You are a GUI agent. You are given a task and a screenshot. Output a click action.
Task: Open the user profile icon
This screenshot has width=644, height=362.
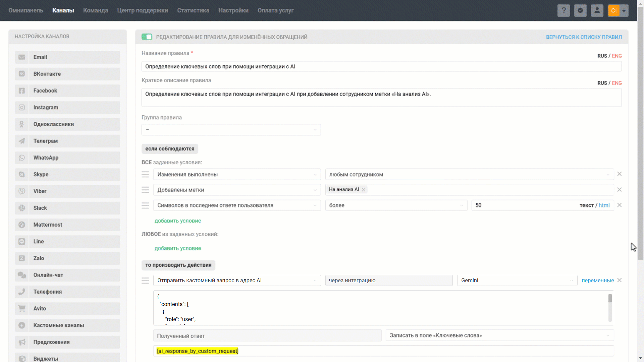click(x=597, y=10)
